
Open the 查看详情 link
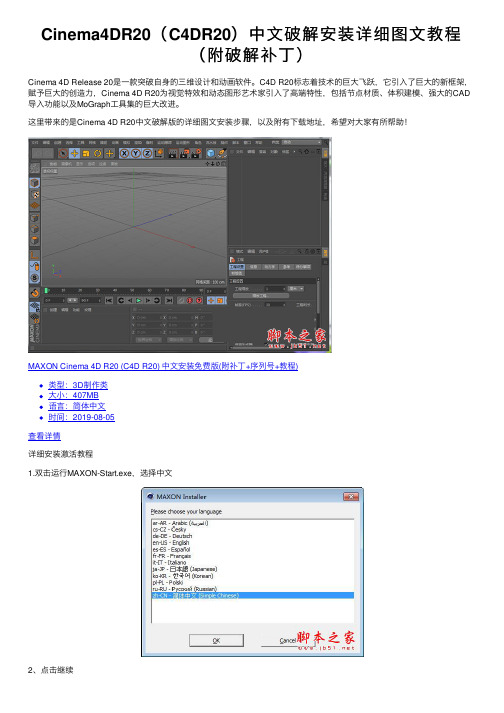[x=44, y=436]
